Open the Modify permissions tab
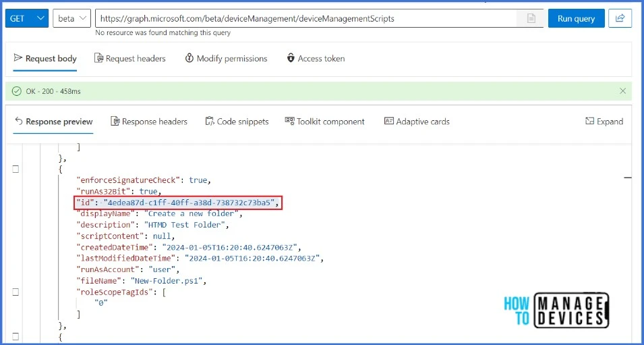The width and height of the screenshot is (644, 345). coord(227,58)
